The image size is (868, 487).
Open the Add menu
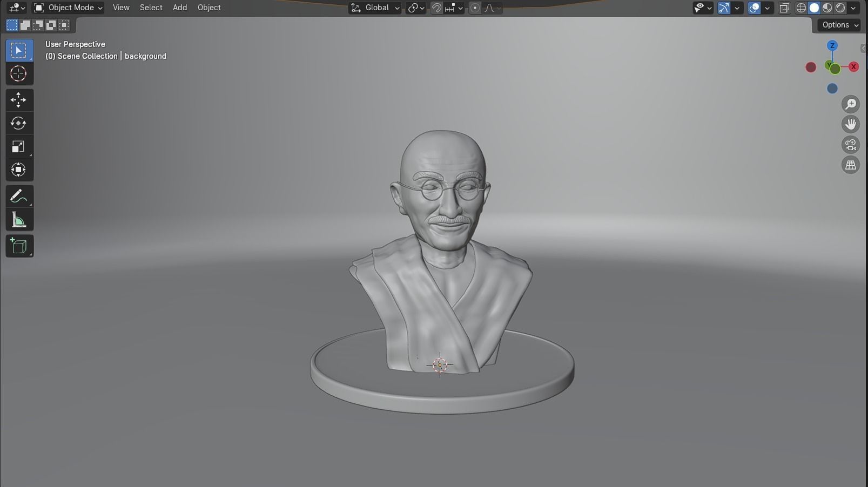(x=180, y=8)
